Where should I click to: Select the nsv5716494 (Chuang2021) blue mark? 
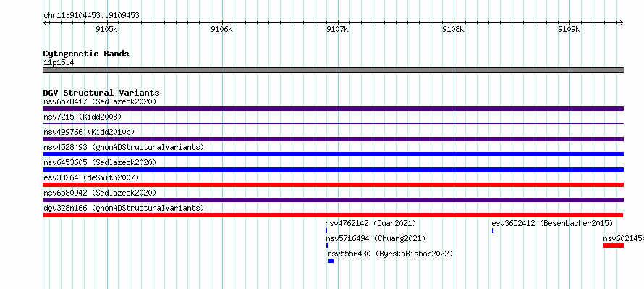[x=327, y=246]
